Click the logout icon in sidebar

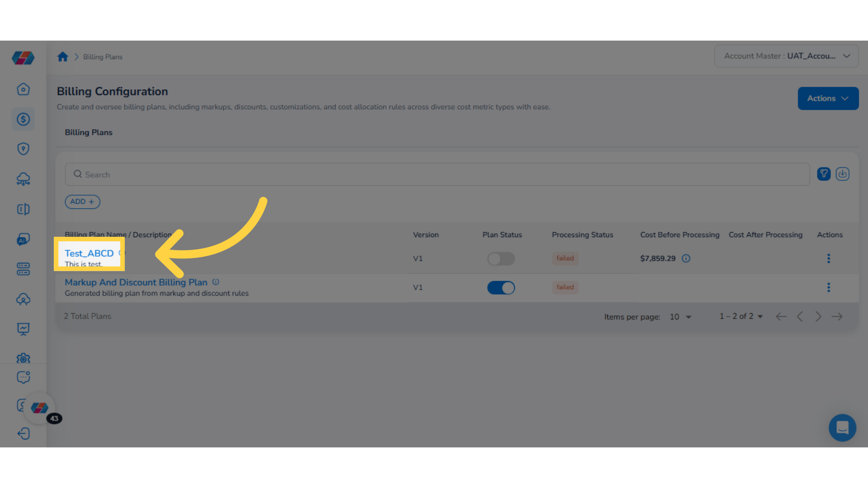pyautogui.click(x=23, y=434)
